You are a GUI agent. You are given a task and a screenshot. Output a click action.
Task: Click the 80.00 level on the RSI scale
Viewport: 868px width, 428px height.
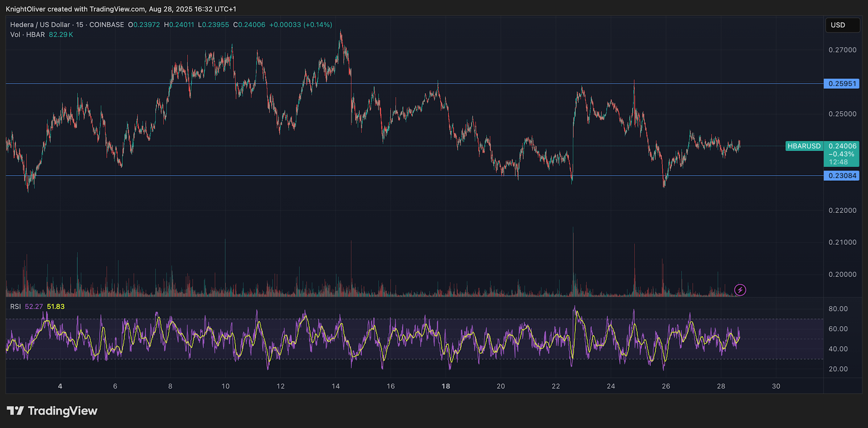pos(838,309)
